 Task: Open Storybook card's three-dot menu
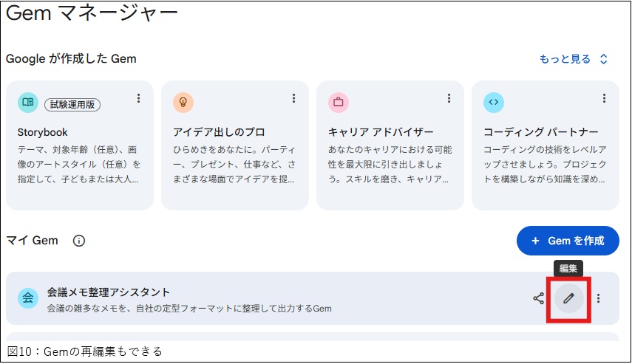[x=138, y=98]
